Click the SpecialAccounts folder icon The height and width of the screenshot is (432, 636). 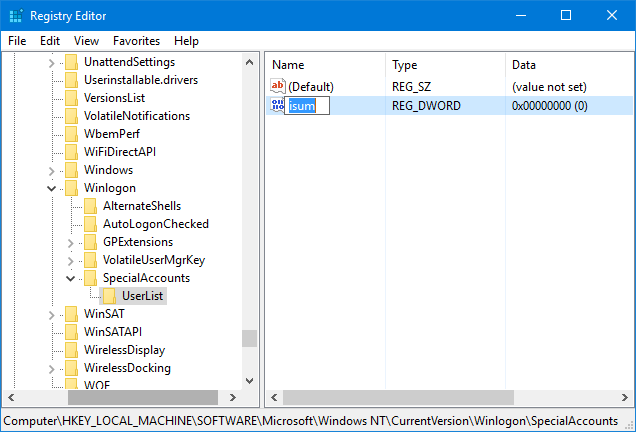pos(91,278)
